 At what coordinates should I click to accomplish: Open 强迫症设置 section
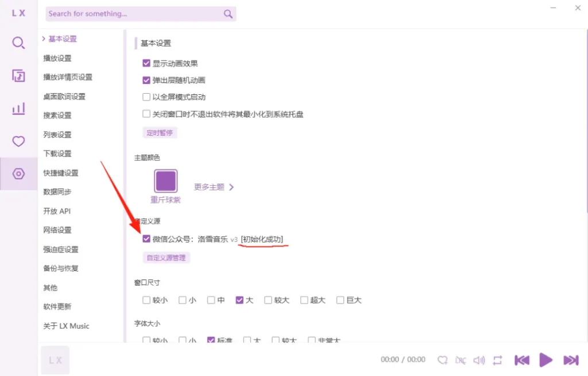click(61, 250)
